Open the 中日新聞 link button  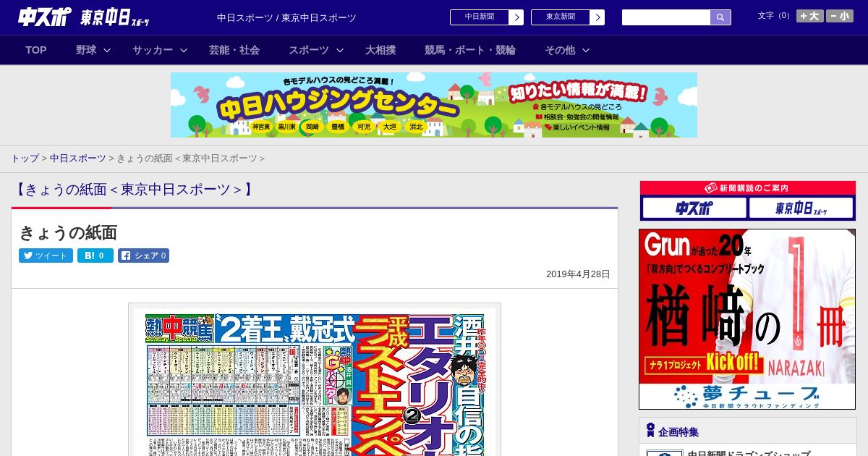click(x=480, y=17)
